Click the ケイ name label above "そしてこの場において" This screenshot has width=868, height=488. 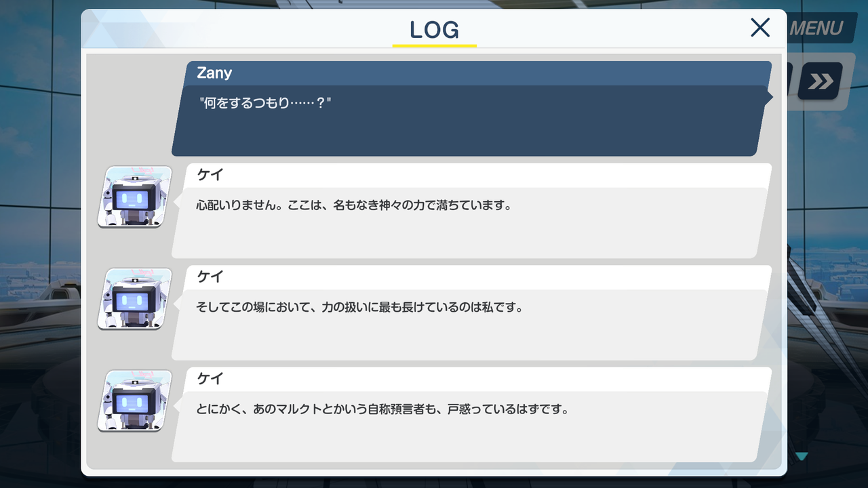point(210,277)
